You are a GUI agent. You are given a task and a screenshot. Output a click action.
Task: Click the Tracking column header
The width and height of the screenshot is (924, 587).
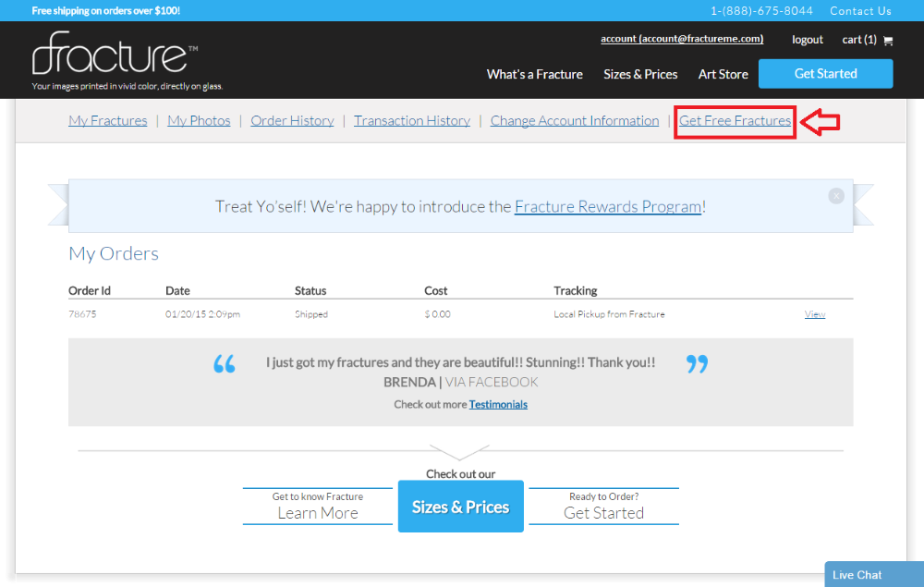pyautogui.click(x=575, y=290)
